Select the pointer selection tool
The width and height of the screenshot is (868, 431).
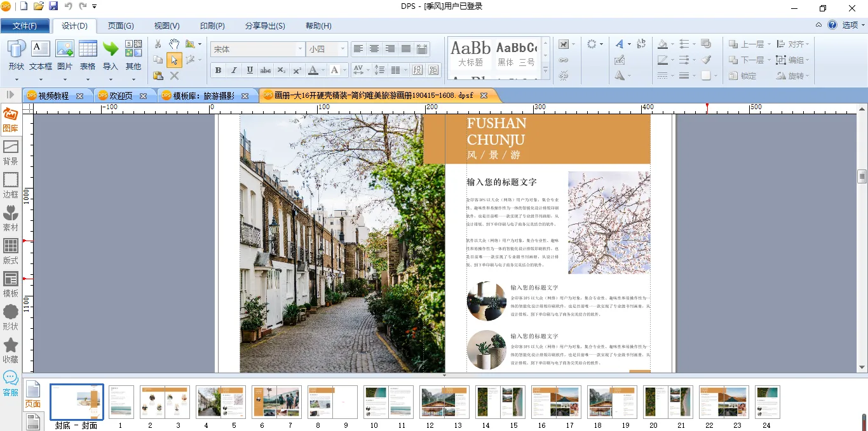tap(174, 60)
